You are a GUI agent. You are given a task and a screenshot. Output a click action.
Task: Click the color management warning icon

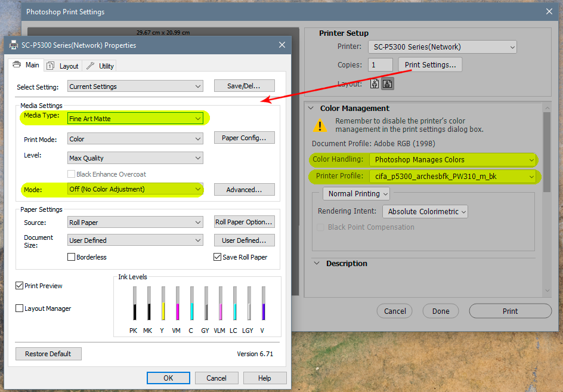click(320, 126)
